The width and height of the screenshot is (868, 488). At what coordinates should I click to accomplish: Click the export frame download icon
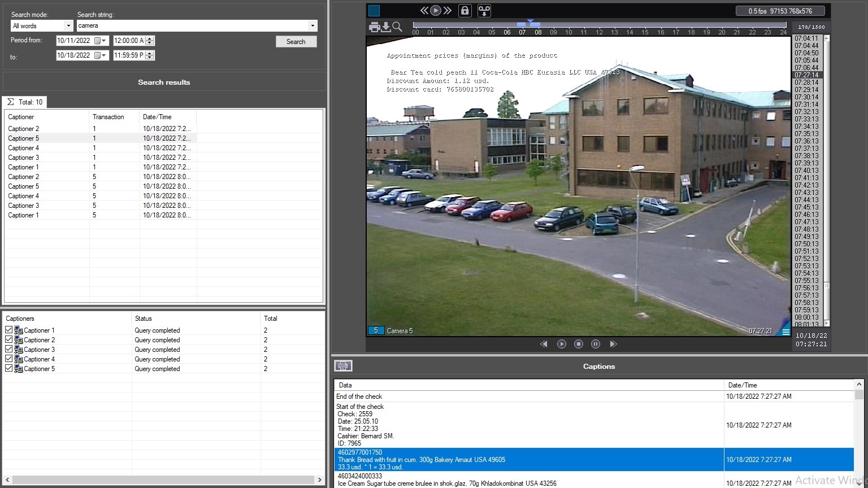tap(386, 27)
